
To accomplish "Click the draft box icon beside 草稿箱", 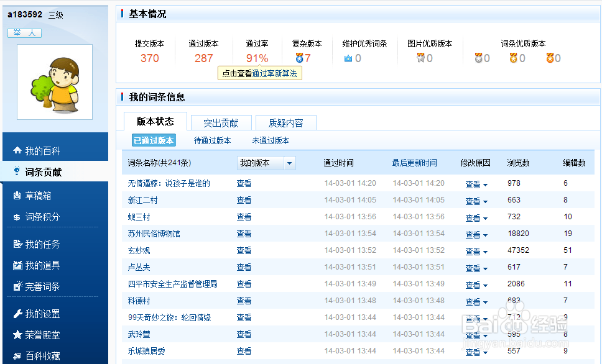I will click(17, 196).
